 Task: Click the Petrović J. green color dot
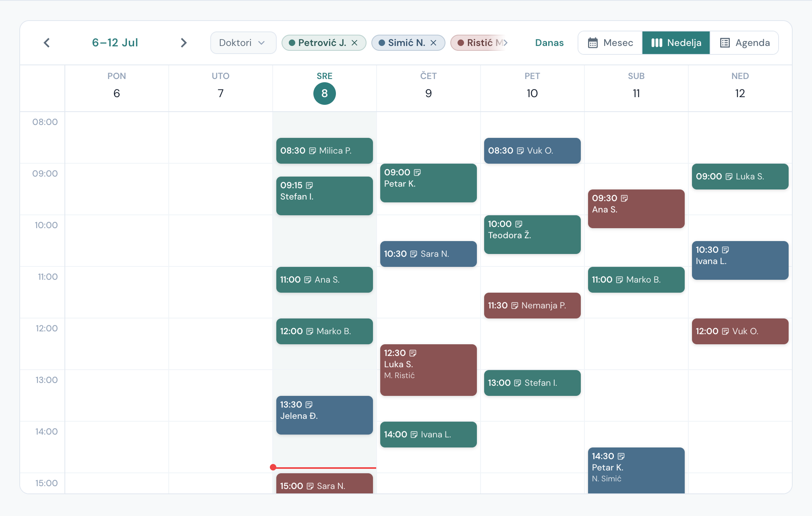(x=292, y=43)
